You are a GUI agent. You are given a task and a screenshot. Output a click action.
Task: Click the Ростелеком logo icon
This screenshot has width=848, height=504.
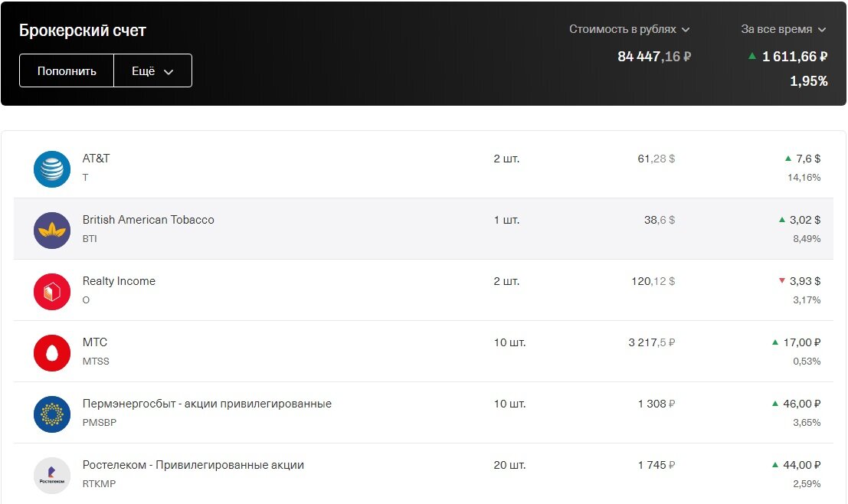tap(52, 476)
